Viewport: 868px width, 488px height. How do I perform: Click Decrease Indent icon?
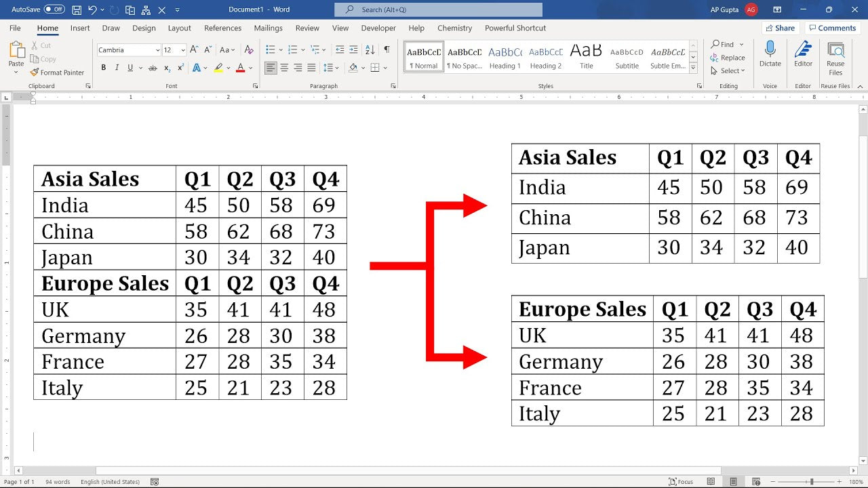340,49
